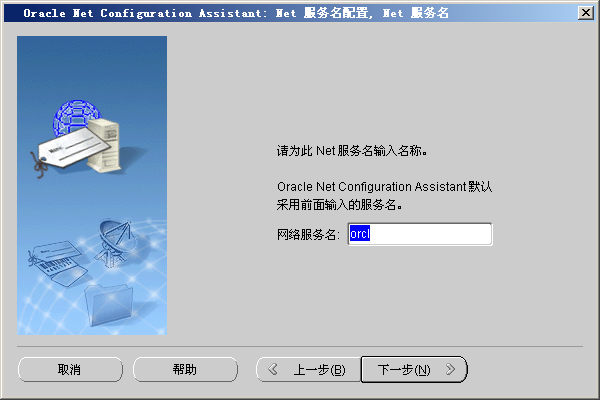This screenshot has width=600, height=400.
Task: Proceed with 下一步(N) button
Action: click(x=414, y=369)
